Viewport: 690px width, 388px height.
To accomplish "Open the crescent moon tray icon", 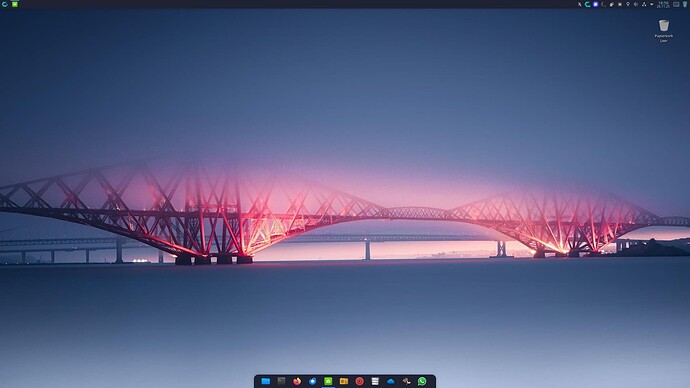I will coord(604,4).
